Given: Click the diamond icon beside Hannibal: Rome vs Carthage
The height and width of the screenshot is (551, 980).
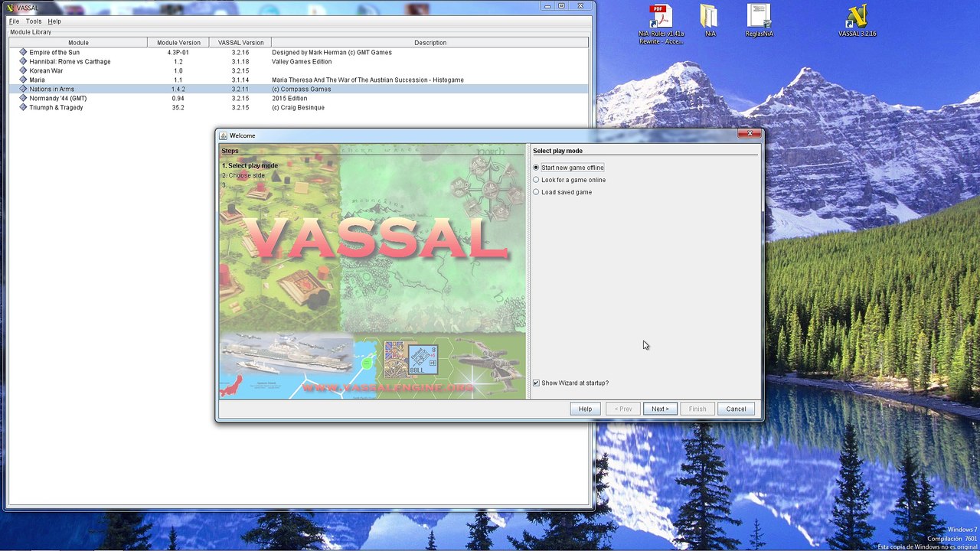Looking at the screenshot, I should coord(23,61).
